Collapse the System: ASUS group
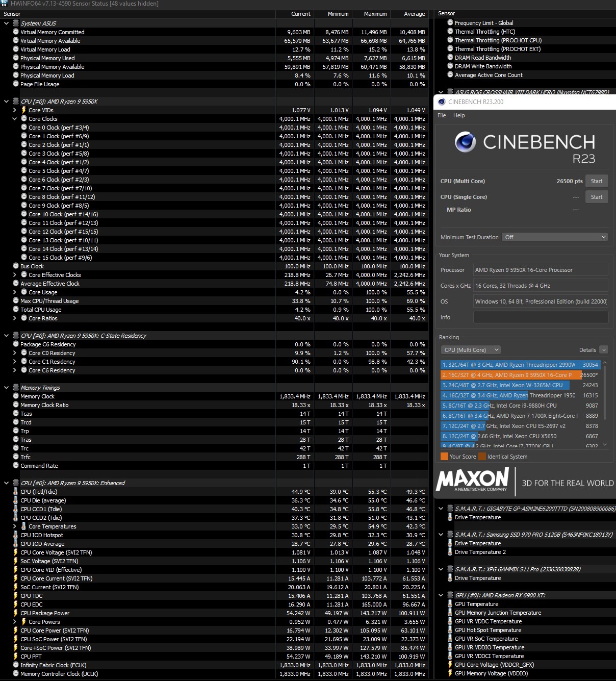 click(x=6, y=23)
